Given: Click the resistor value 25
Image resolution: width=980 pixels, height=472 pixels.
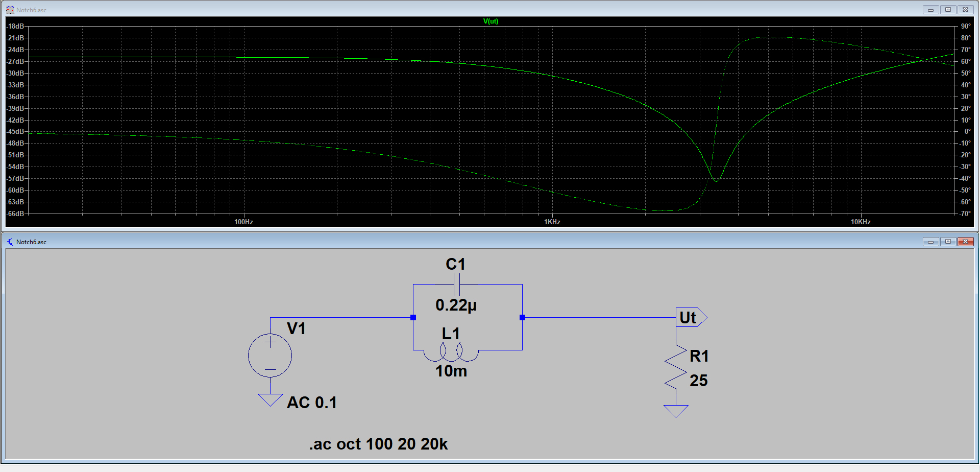Looking at the screenshot, I should 698,381.
